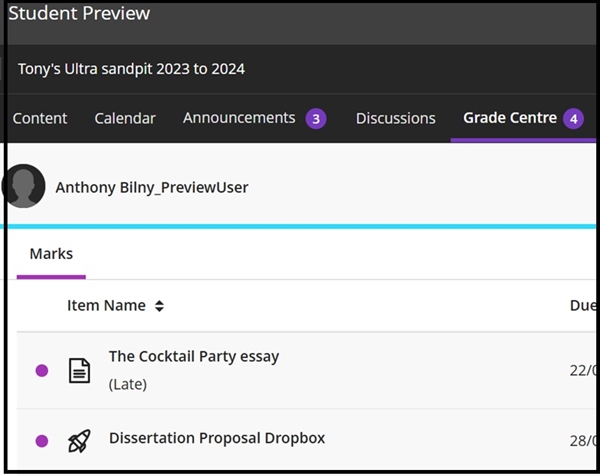The height and width of the screenshot is (476, 600).
Task: Click Tony's Ultra sandpit 2023 to 2024 title
Action: click(x=131, y=69)
